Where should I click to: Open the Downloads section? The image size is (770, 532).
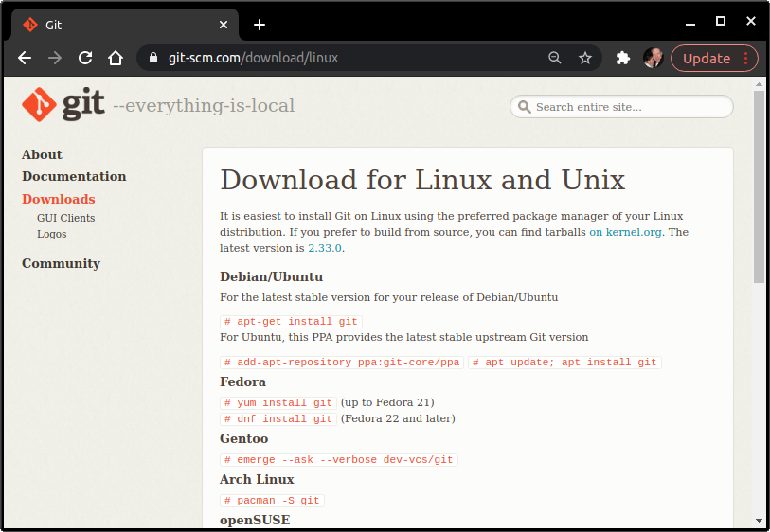tap(59, 199)
